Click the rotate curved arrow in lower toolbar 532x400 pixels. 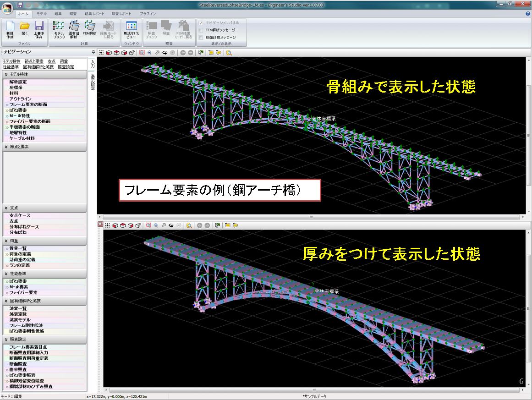(x=171, y=225)
